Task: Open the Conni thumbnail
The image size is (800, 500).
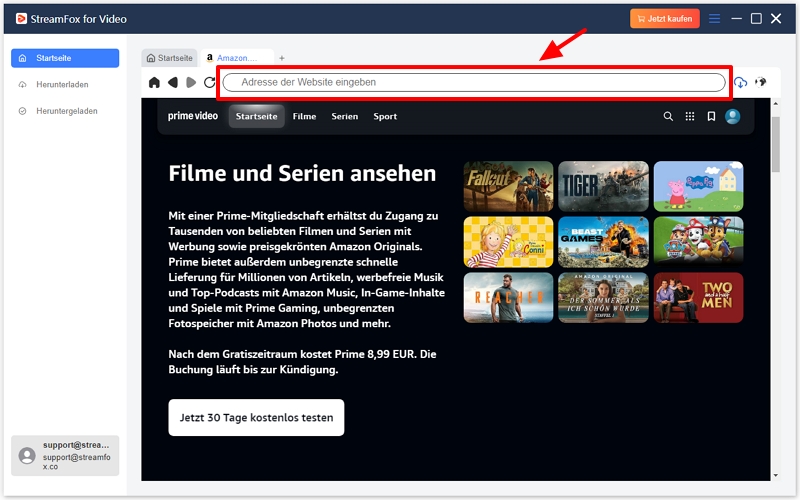Action: tap(508, 242)
